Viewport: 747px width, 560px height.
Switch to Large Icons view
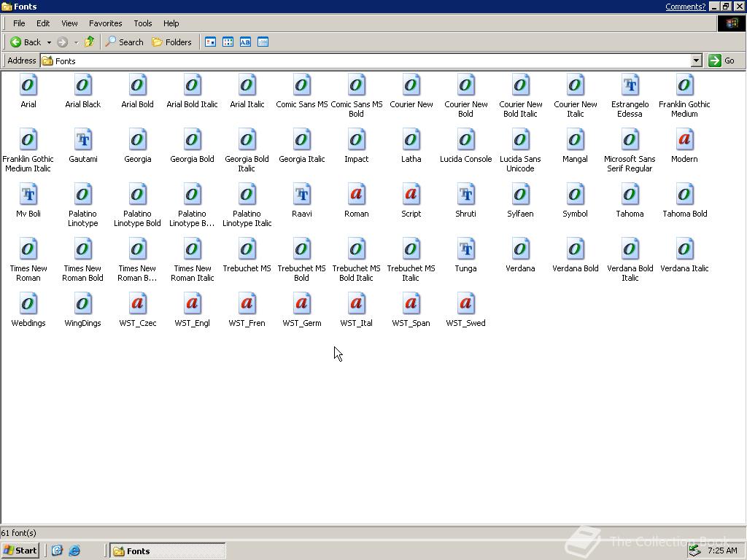click(x=210, y=42)
